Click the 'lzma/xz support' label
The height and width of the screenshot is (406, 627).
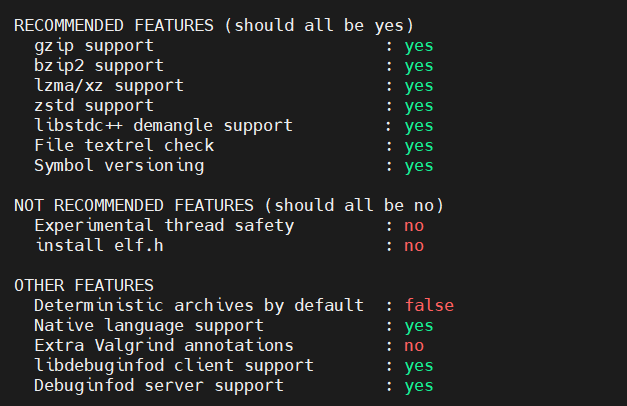[109, 86]
